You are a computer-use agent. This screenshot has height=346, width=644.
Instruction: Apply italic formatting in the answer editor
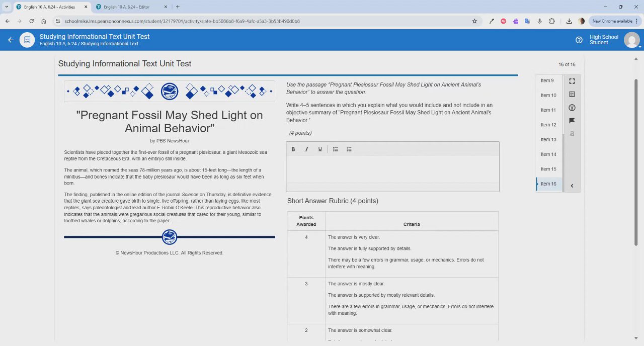(x=306, y=149)
